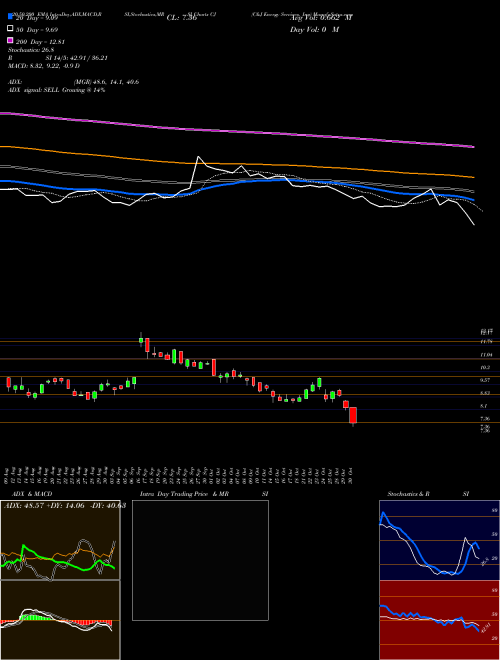Click the red RSI chart panel
The width and height of the screenshot is (500, 660).
(439, 620)
